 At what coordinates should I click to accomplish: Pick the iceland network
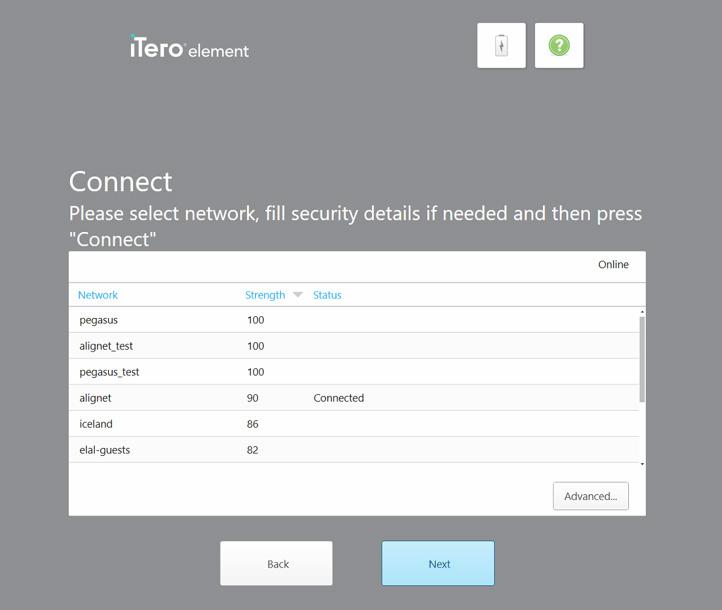click(x=354, y=424)
